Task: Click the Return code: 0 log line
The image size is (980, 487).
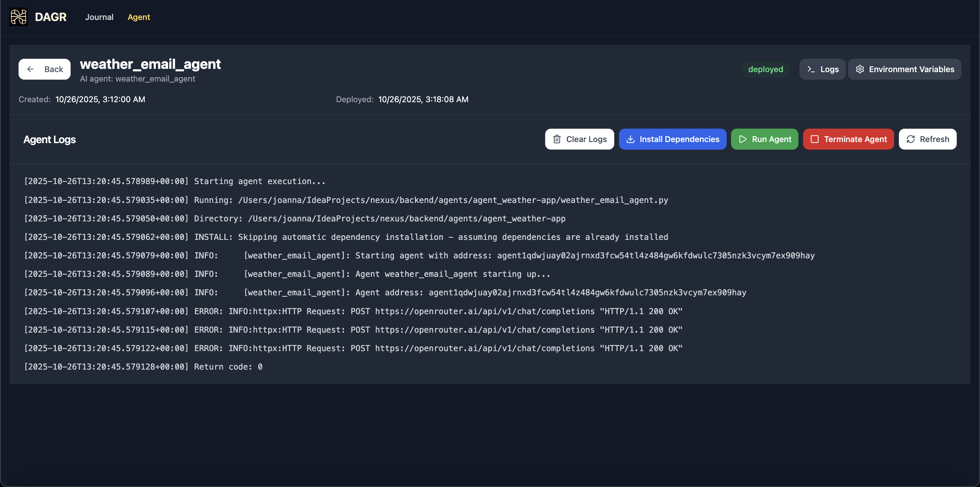Action: 143,367
